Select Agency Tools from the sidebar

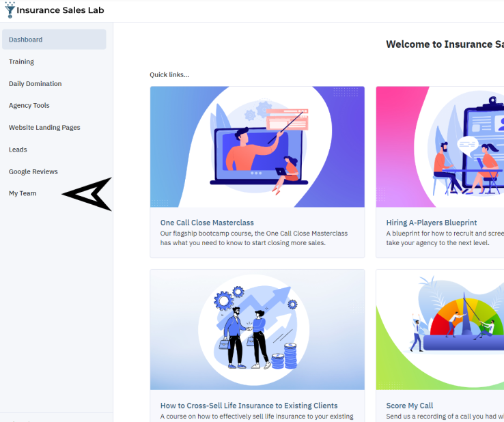(29, 105)
